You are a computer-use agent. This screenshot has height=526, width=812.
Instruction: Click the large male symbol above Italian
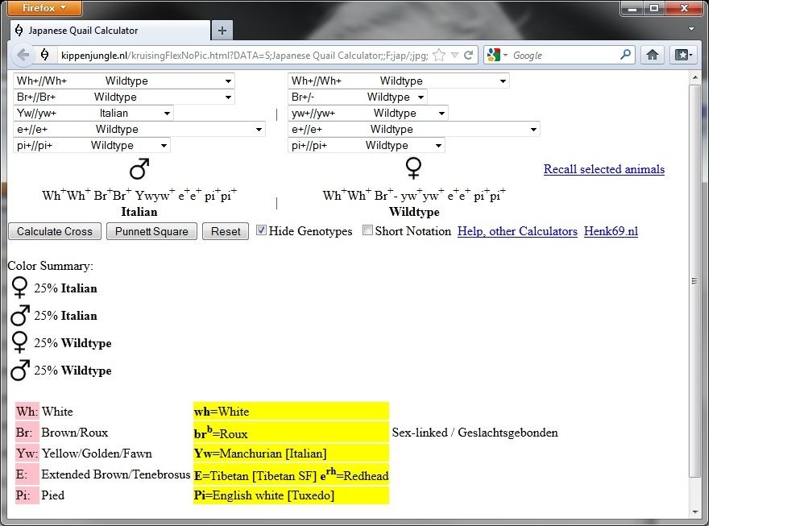pos(139,169)
